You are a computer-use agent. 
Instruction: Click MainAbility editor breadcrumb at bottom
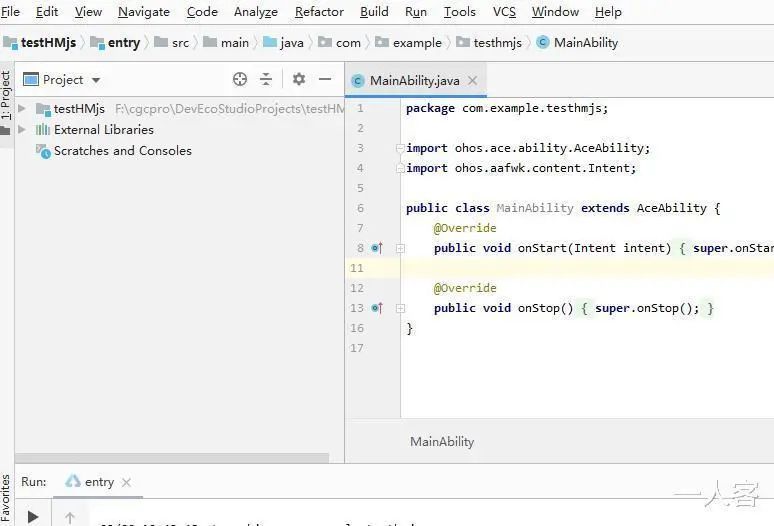[x=442, y=441]
